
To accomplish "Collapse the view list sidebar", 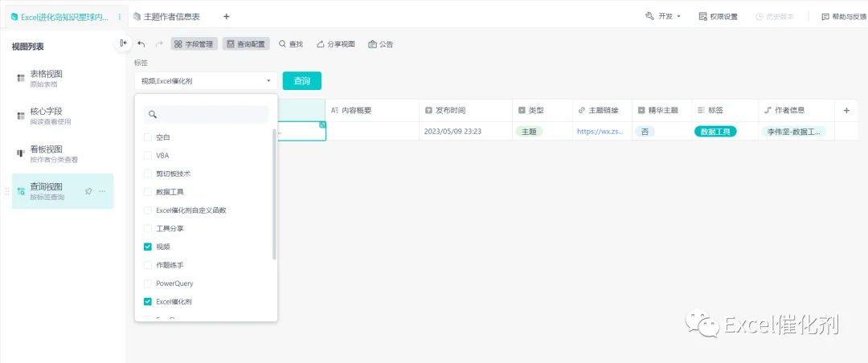I will (123, 43).
